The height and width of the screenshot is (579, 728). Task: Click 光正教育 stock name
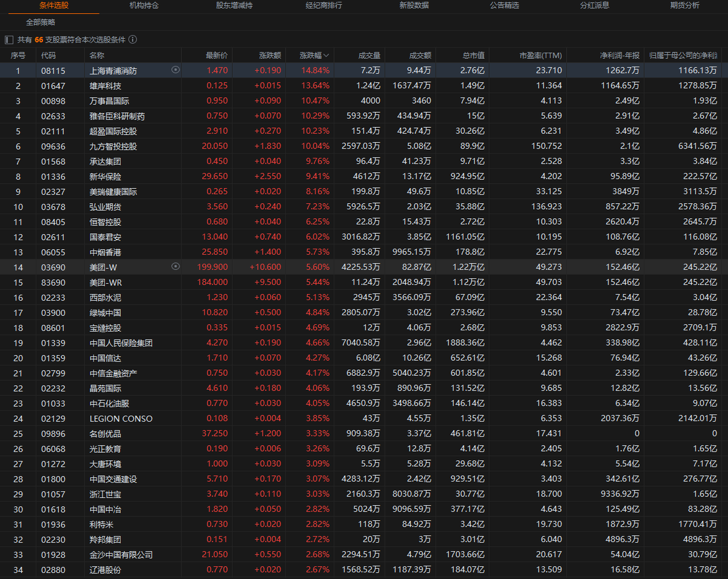(105, 449)
